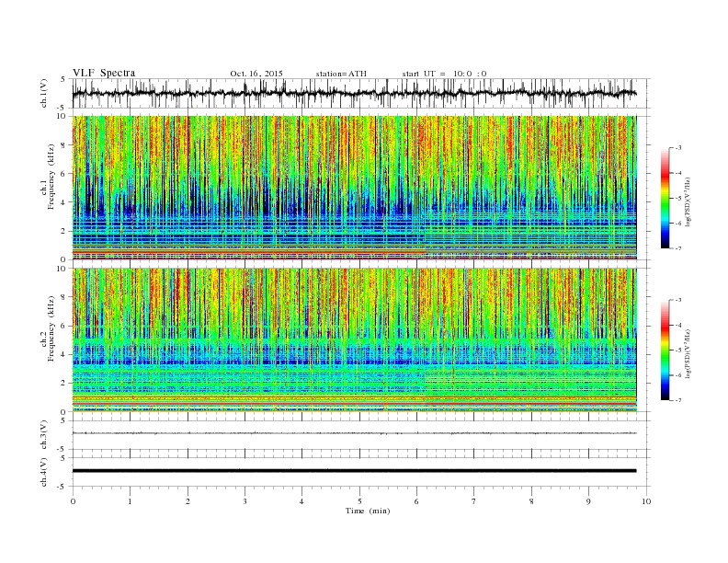Screen dimensions: 728x563
Task: Click the "8" kHz tick on ch.1 frequency axis
Action: [64, 145]
